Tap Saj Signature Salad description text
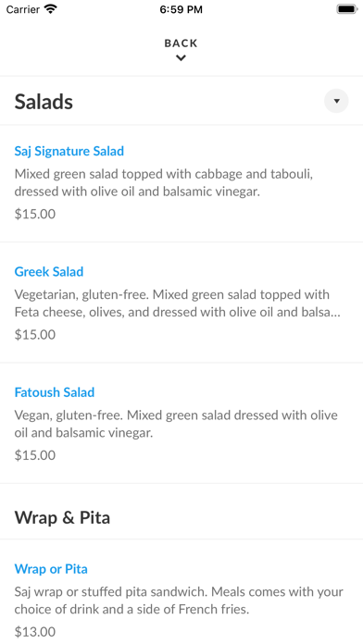This screenshot has height=644, width=363. [164, 183]
